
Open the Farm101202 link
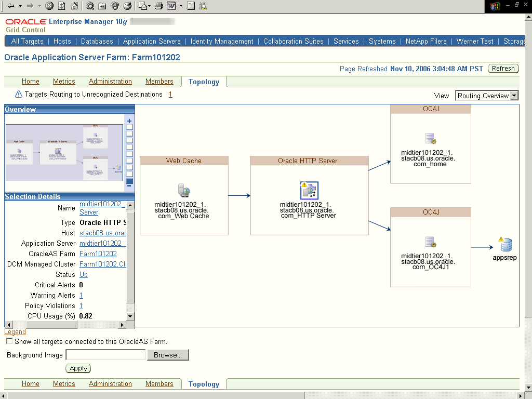[98, 254]
